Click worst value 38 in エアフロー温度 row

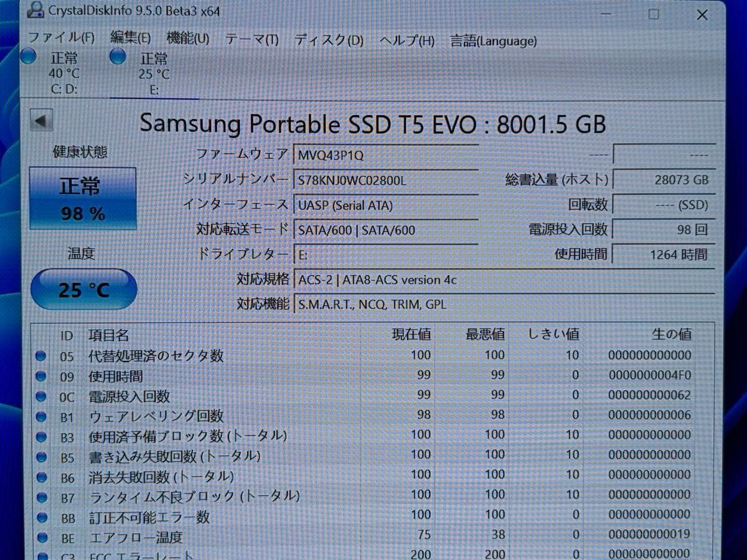pos(497,534)
